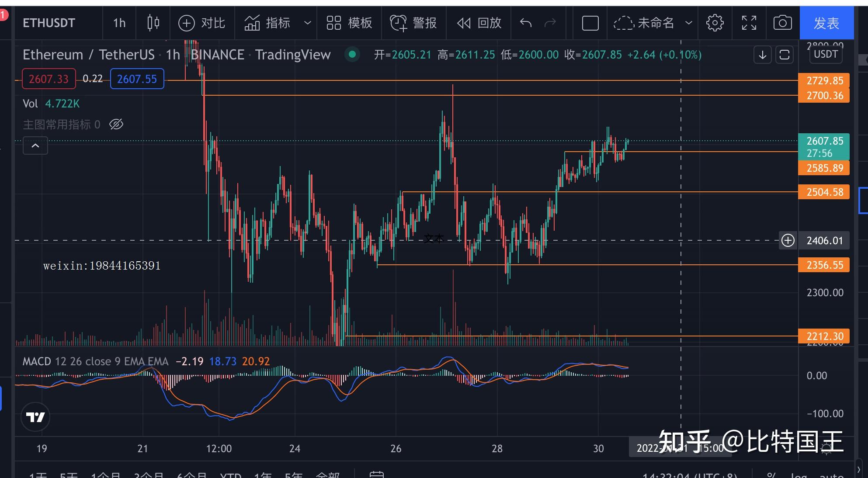This screenshot has width=868, height=478.
Task: Click the Ethereum / TetherUS chart title
Action: 89,55
